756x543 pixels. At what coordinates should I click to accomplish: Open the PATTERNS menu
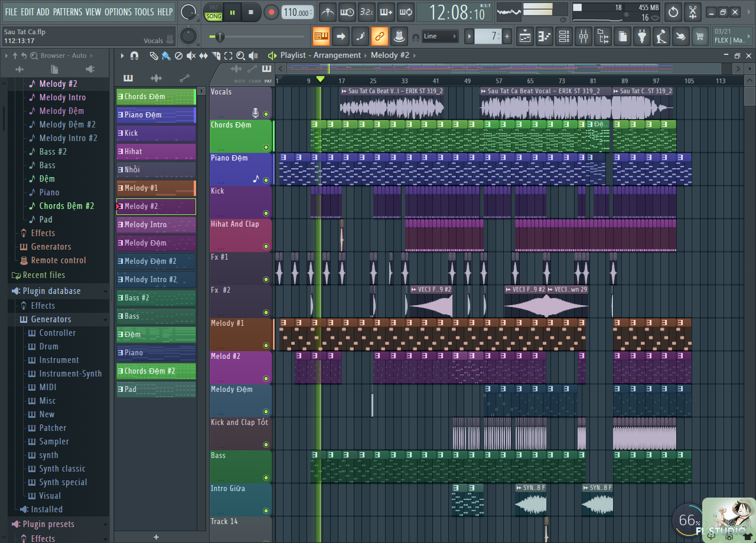coord(67,12)
